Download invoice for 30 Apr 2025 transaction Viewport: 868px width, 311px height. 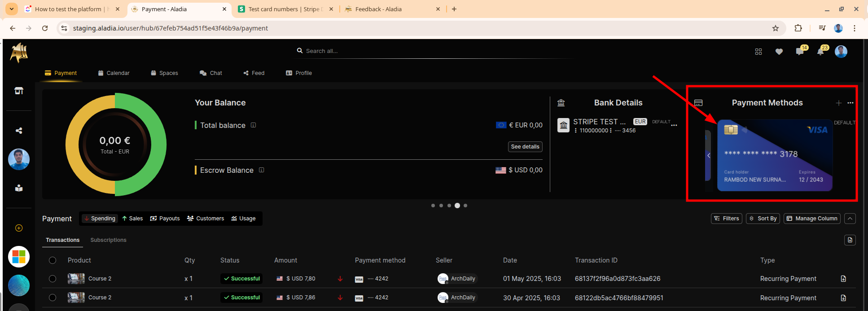(x=843, y=298)
